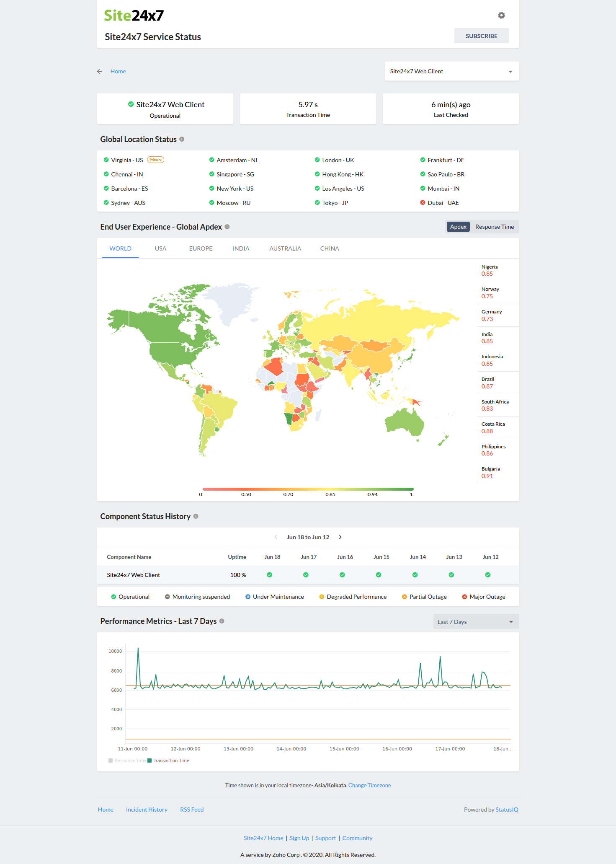Click the Site24x7 logo
The height and width of the screenshot is (864, 616).
click(x=134, y=16)
